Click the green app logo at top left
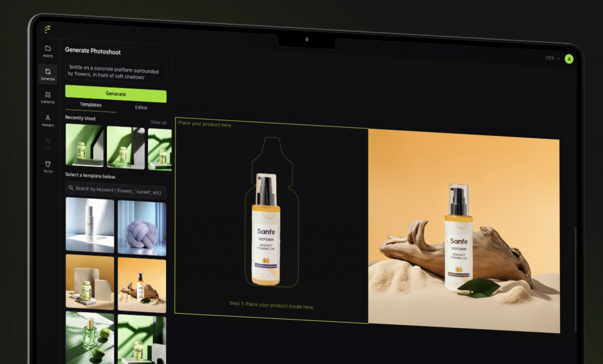603x364 pixels. [x=47, y=29]
